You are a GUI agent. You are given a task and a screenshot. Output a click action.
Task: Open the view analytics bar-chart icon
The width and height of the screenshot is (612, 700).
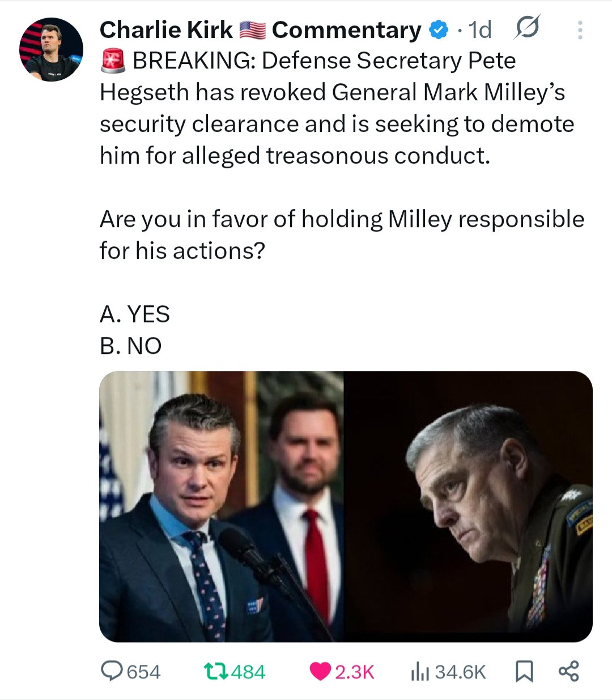[x=420, y=671]
